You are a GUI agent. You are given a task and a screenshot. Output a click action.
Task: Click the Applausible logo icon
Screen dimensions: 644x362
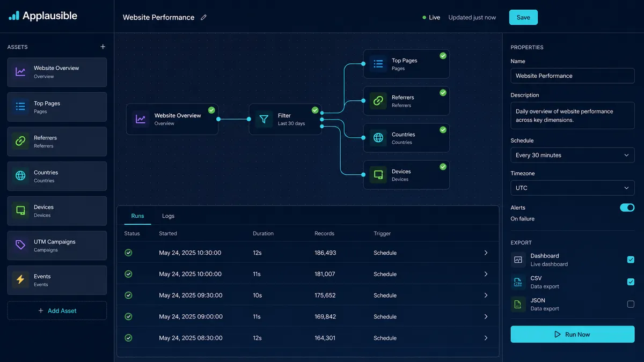click(x=14, y=16)
